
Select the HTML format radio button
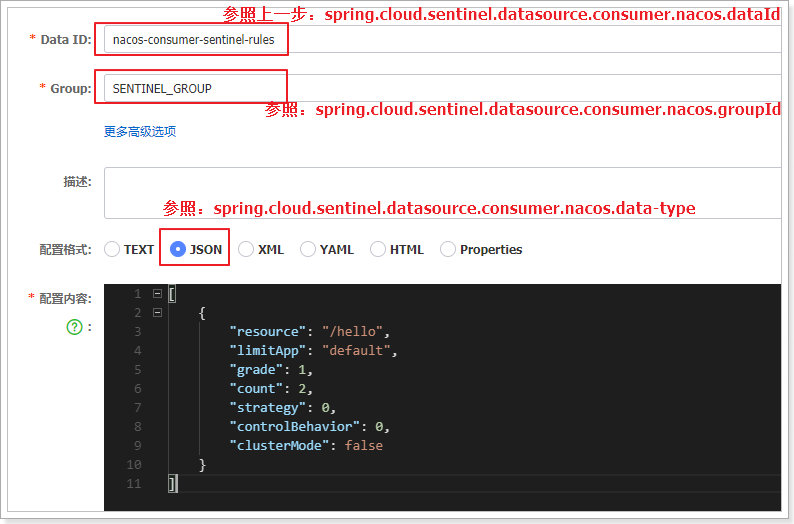click(x=378, y=249)
